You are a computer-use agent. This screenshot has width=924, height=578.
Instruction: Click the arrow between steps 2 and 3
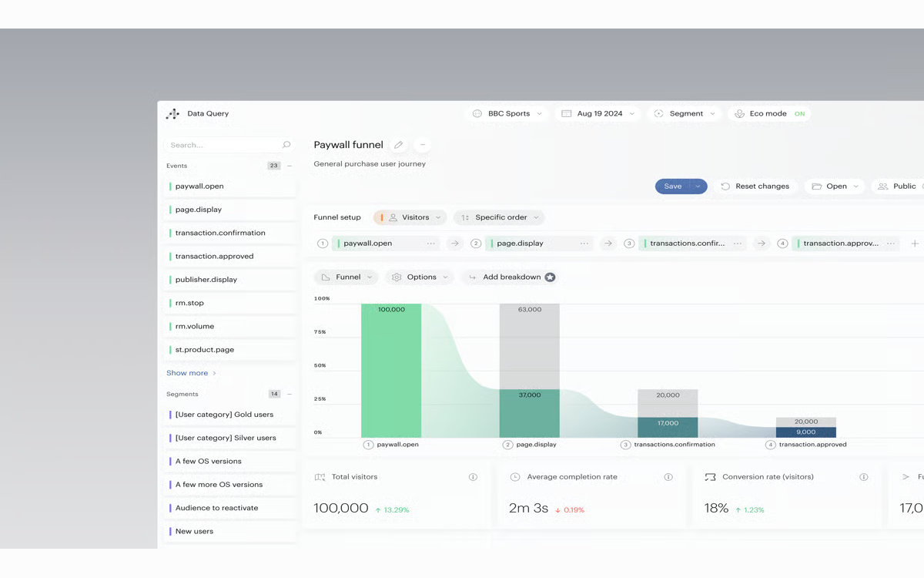[608, 244]
